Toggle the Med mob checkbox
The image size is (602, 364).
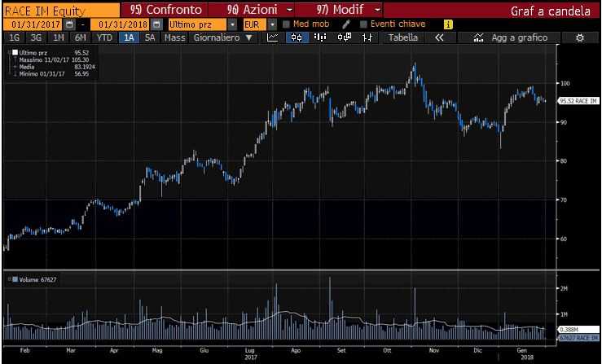click(x=286, y=24)
